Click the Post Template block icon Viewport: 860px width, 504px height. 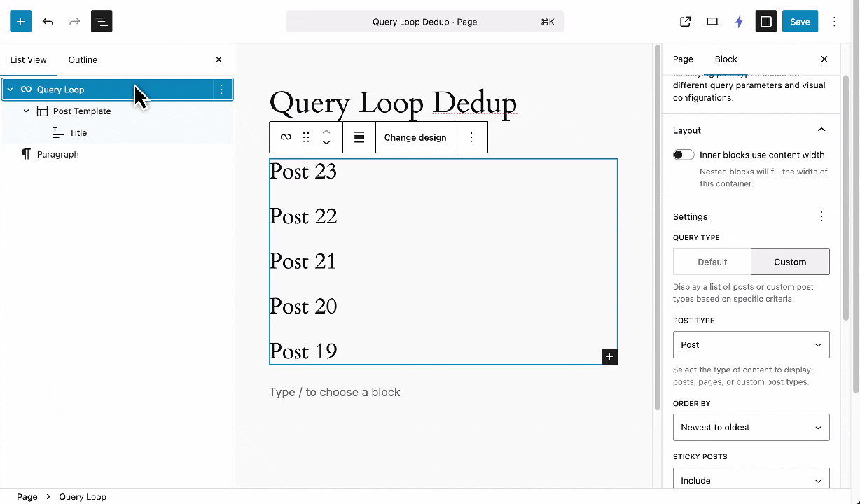tap(42, 111)
